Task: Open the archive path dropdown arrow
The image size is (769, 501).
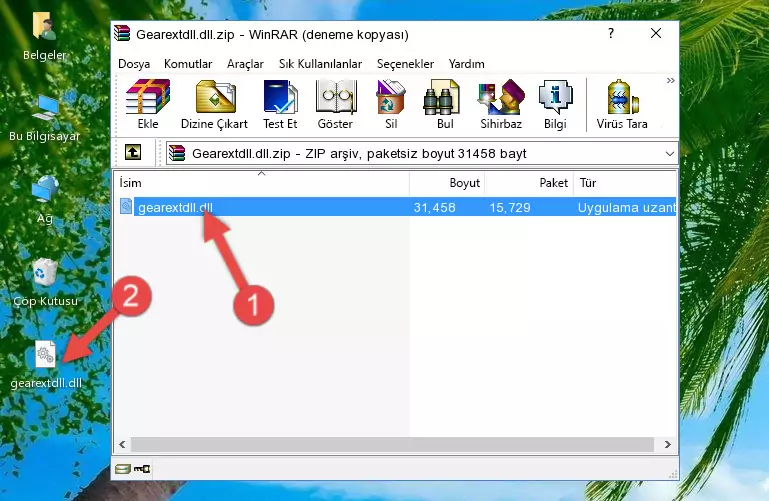Action: coord(669,153)
